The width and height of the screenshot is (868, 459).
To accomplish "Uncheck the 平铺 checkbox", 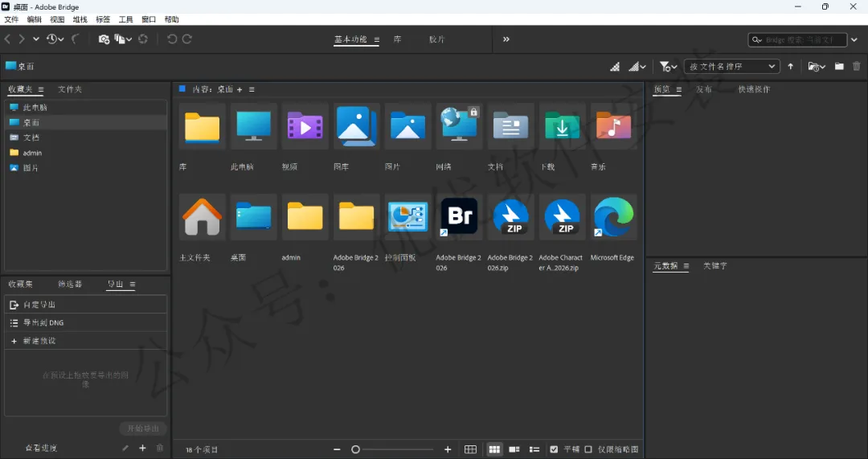I will [x=554, y=449].
